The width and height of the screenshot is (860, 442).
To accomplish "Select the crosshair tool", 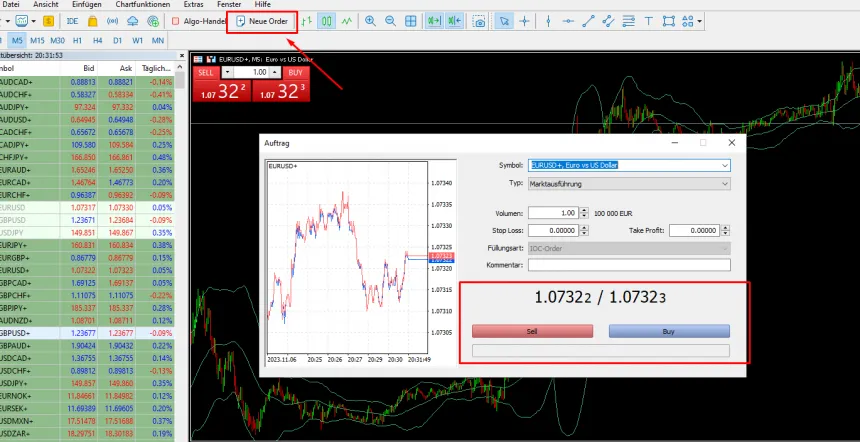I will coord(524,21).
